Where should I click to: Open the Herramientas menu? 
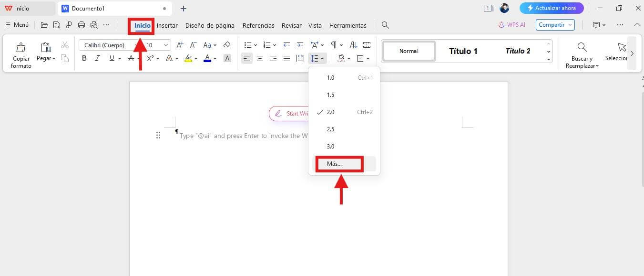[x=348, y=25]
